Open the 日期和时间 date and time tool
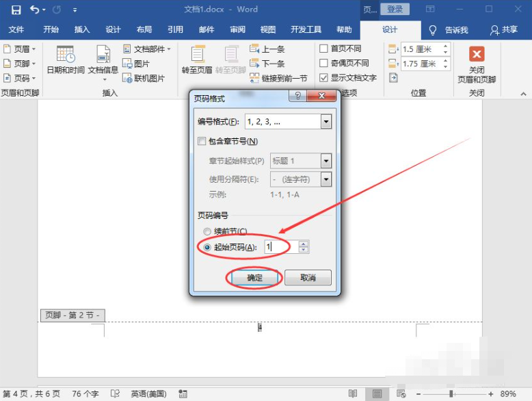Screen dimensions: 532x401 (x=66, y=60)
